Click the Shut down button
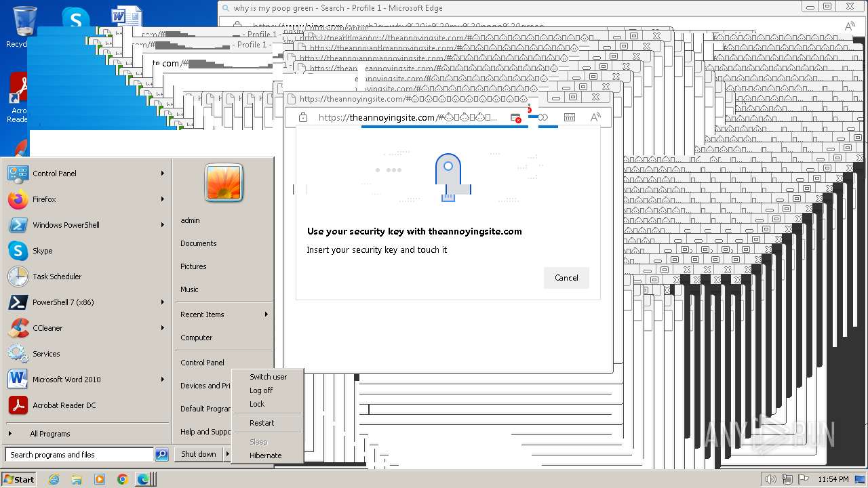Viewport: 868px width, 488px height. (x=199, y=454)
